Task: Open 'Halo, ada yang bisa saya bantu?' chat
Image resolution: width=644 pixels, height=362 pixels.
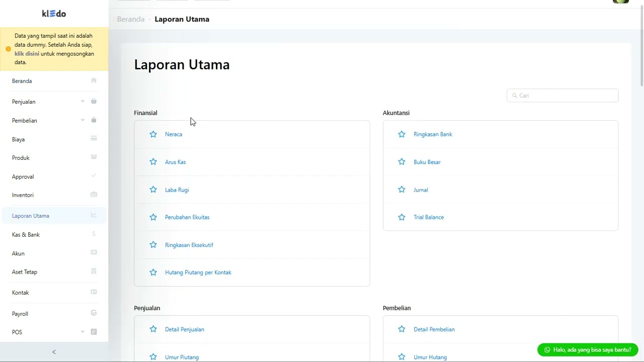Action: (x=588, y=349)
